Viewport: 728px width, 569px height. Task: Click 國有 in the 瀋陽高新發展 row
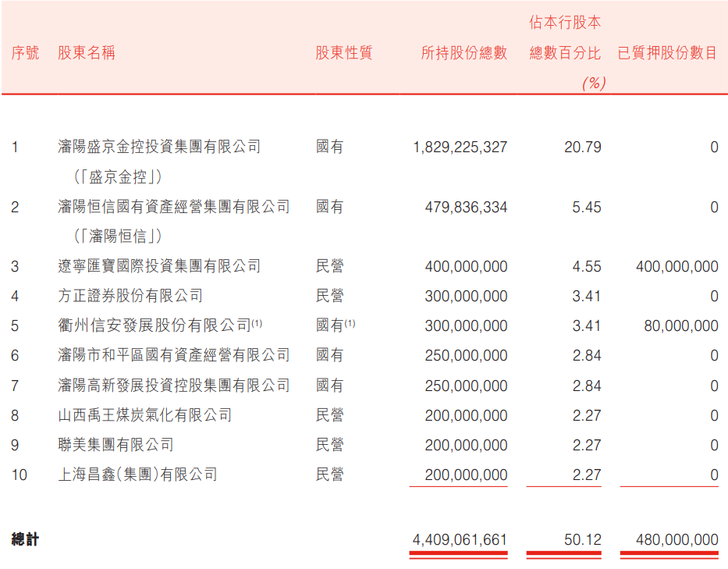tap(329, 386)
